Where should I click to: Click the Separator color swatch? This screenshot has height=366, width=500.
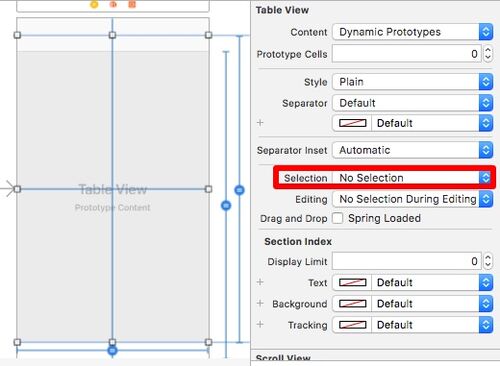[x=352, y=123]
